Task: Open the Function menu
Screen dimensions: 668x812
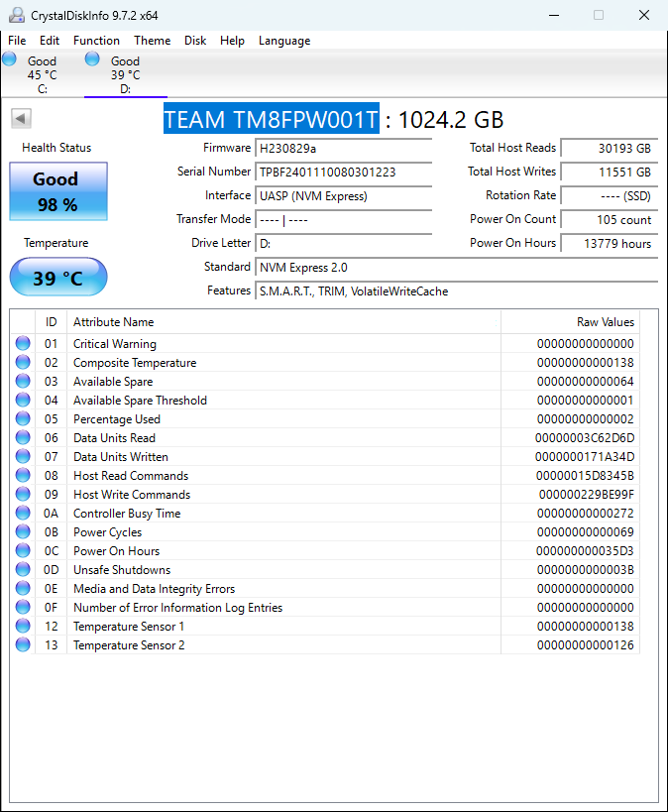Action: (96, 41)
